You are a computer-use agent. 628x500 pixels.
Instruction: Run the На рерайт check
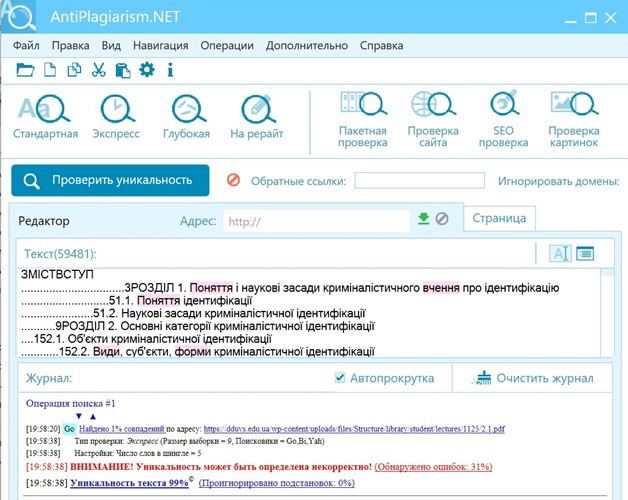pyautogui.click(x=257, y=116)
